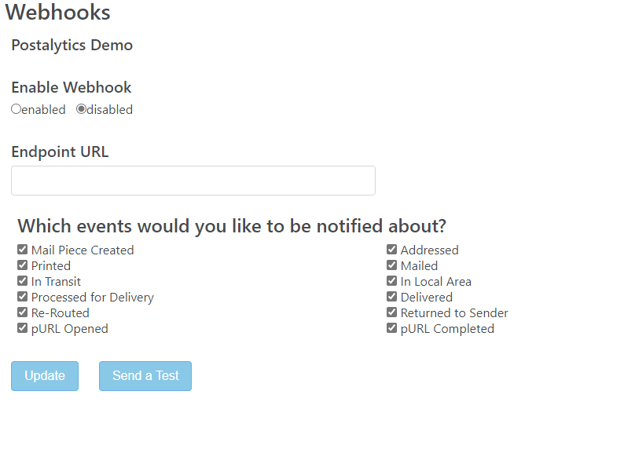Image resolution: width=624 pixels, height=464 pixels.
Task: Click the Delivered event label
Action: click(x=427, y=297)
